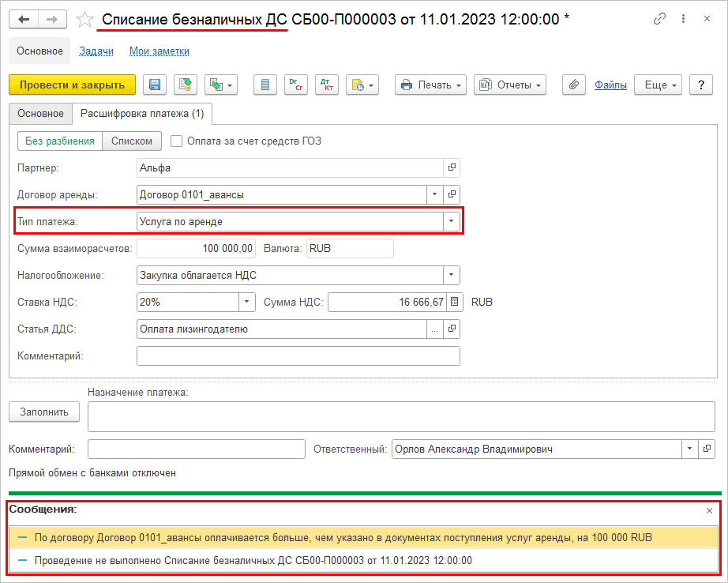Open the Налогообложение dropdown list
The height and width of the screenshot is (583, 728).
(452, 276)
